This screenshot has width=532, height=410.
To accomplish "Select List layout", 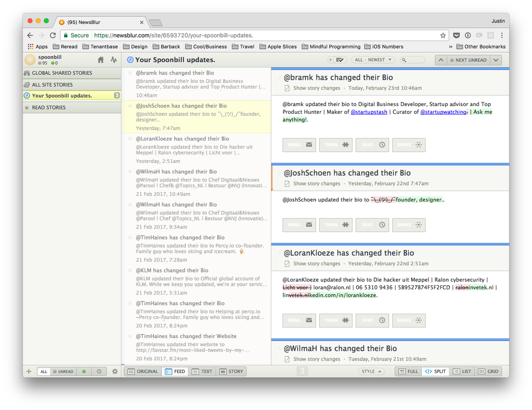I will 462,371.
